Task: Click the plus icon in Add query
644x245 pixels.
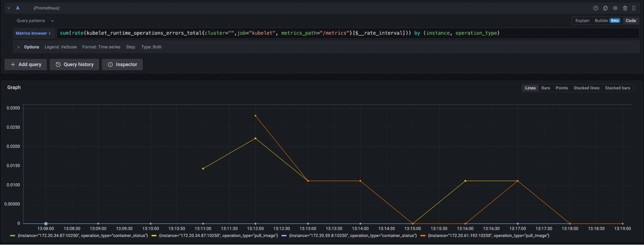Action: [13, 64]
